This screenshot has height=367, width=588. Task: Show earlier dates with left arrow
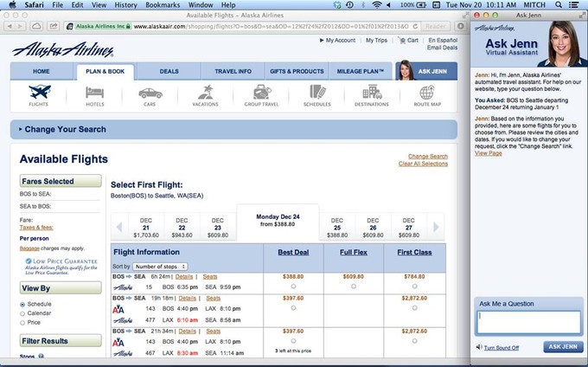(119, 227)
